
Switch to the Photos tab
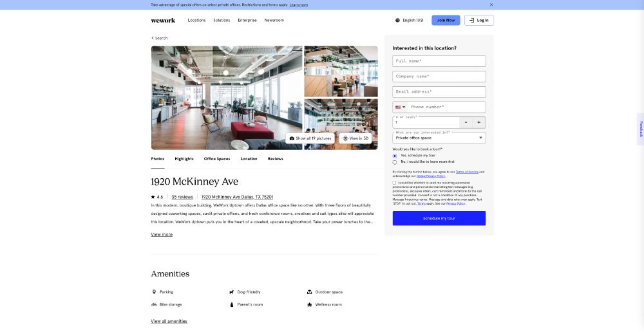tap(158, 159)
